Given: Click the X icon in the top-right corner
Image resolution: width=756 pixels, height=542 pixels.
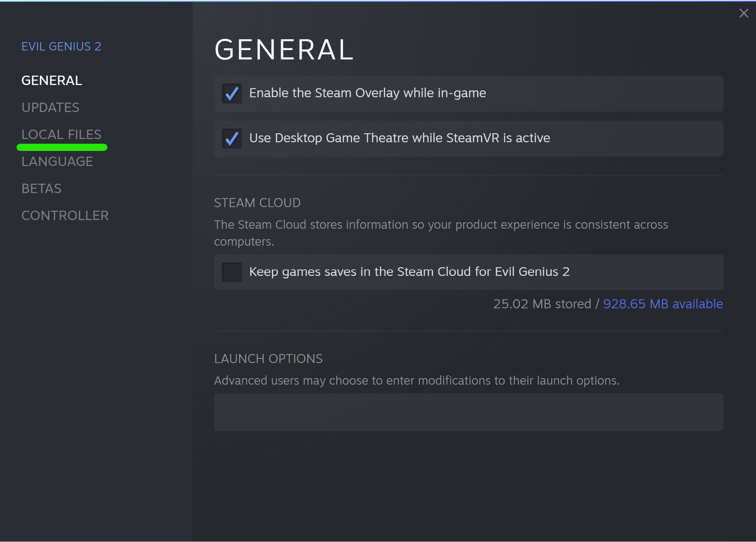Looking at the screenshot, I should pos(744,13).
